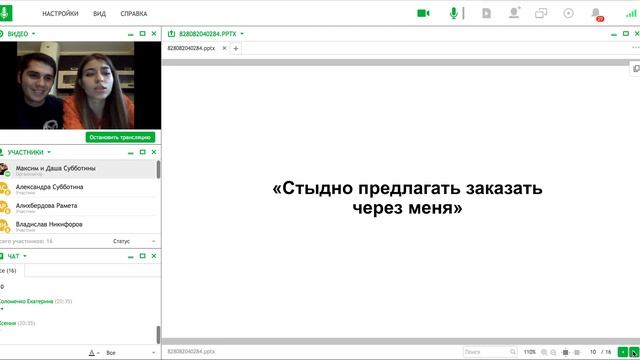Viewport: 640px width, 360px height.
Task: Zoom in on the slide
Action: pyautogui.click(x=544, y=352)
